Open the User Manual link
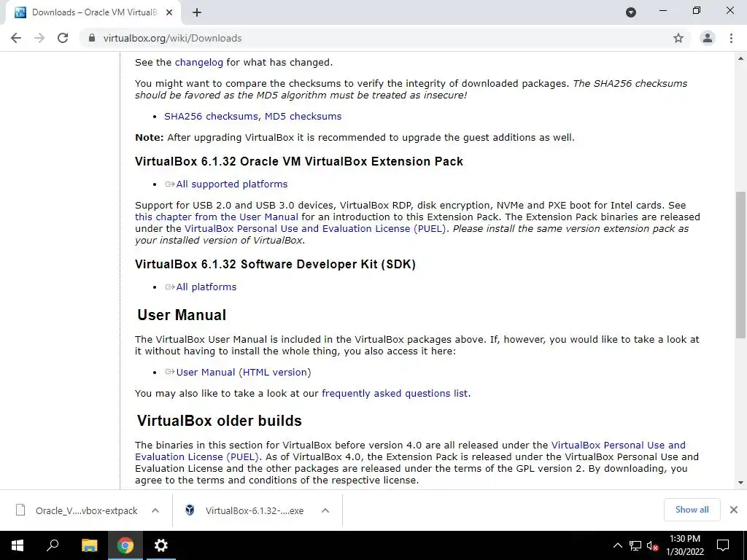747x560 pixels. pos(205,373)
